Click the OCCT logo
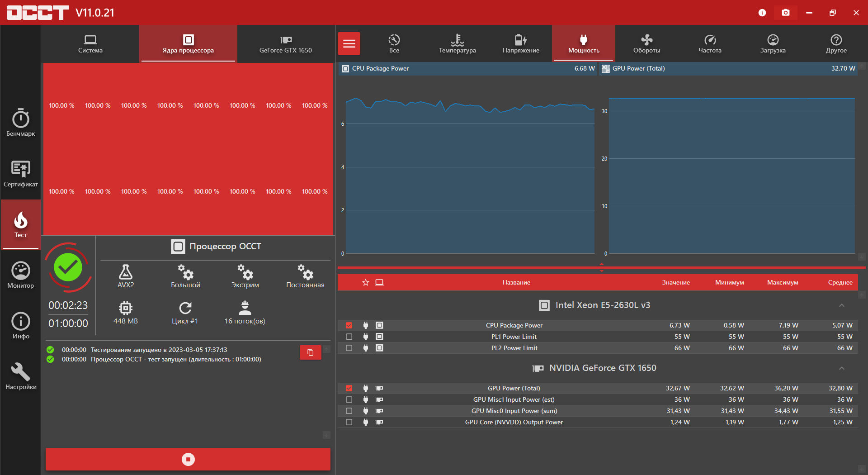The height and width of the screenshot is (475, 868). point(38,13)
